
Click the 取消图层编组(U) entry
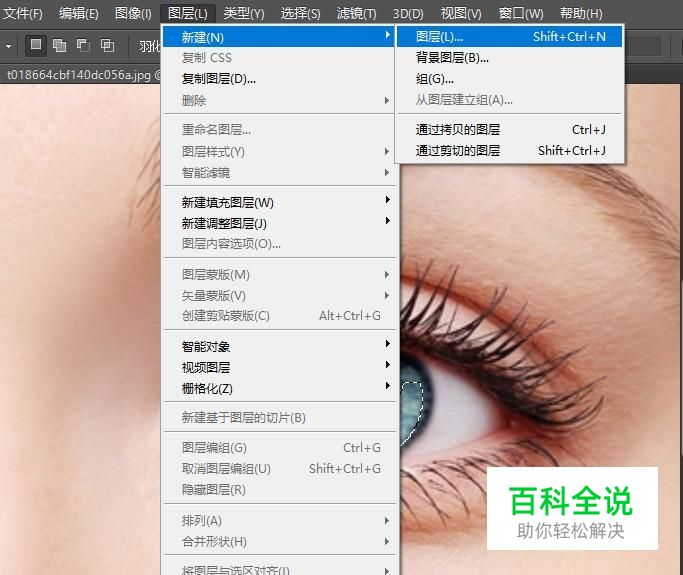click(x=279, y=468)
